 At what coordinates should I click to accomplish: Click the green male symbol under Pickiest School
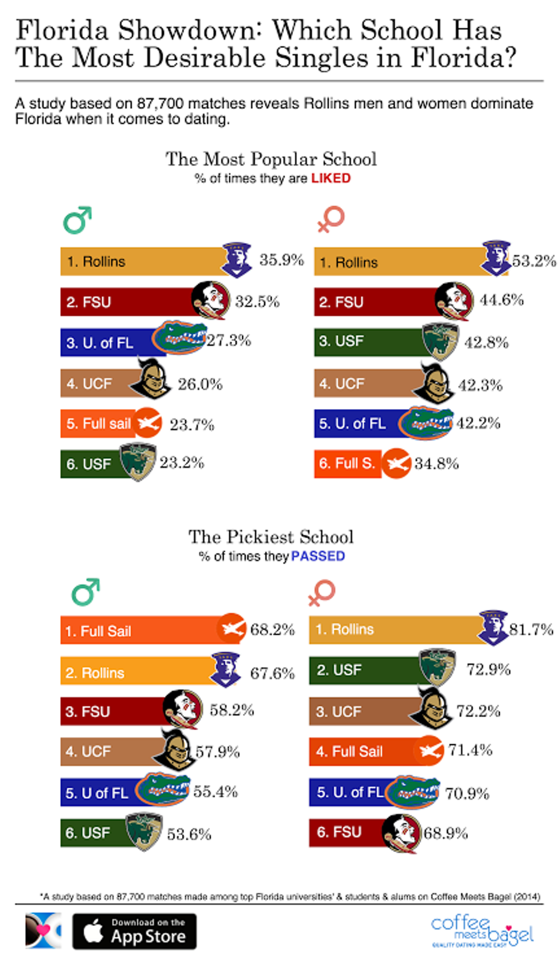86,593
